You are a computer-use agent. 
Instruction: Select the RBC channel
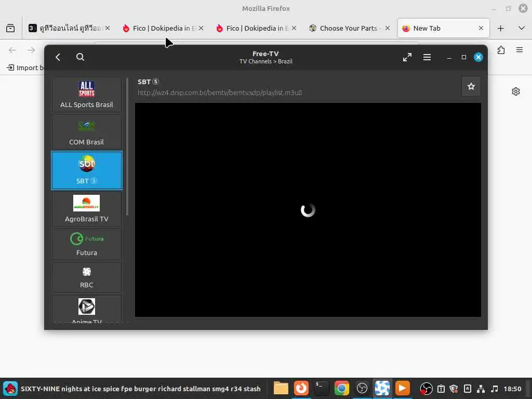click(x=87, y=277)
